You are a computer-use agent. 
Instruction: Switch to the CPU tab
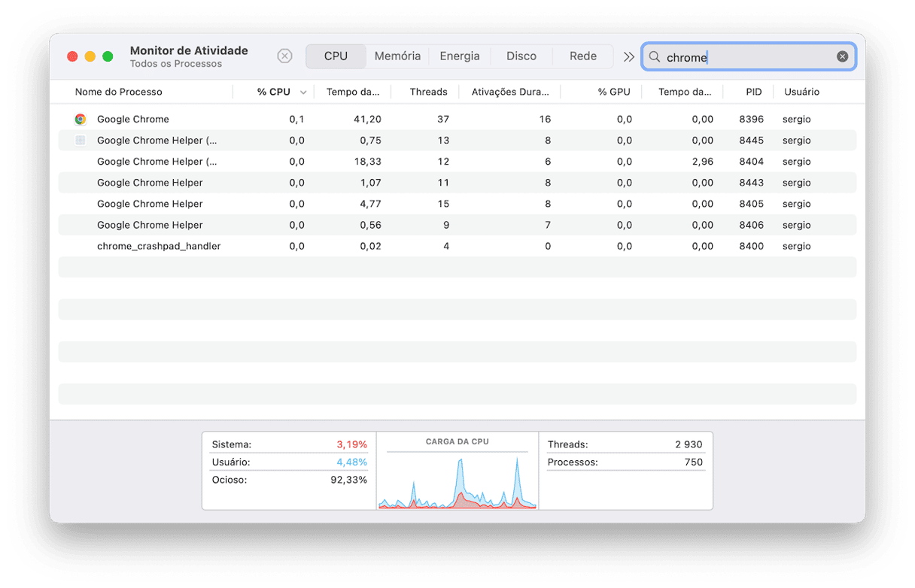tap(336, 56)
